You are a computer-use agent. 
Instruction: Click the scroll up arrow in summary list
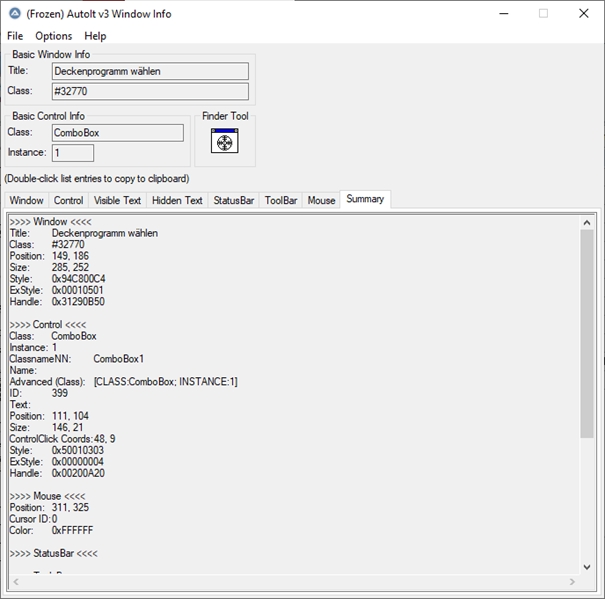coord(587,223)
